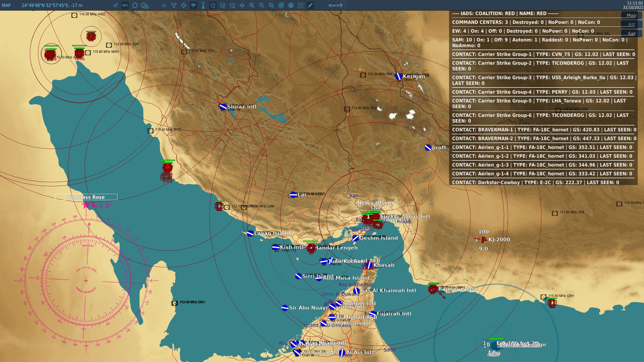Select the pencil draw tool

point(310,5)
